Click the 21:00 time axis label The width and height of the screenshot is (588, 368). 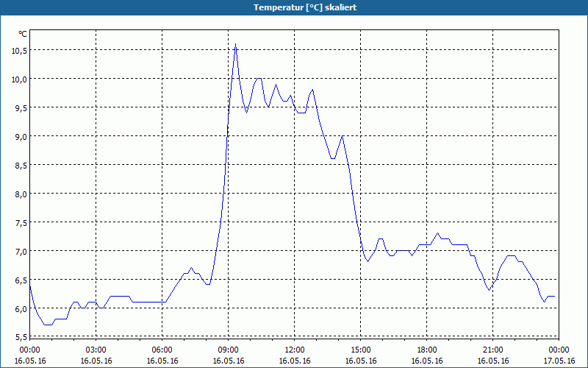point(492,350)
